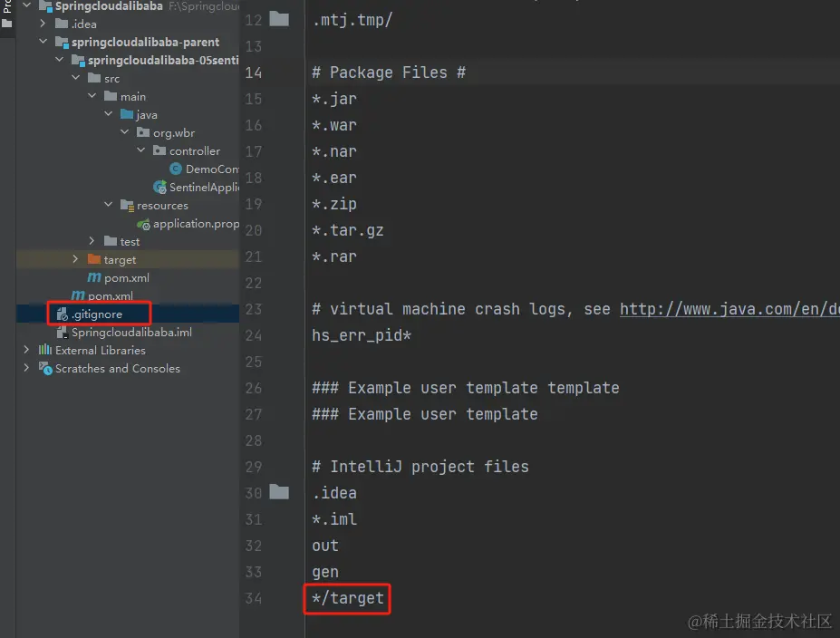Expand the External Libraries chevron
This screenshot has width=840, height=638.
point(26,350)
